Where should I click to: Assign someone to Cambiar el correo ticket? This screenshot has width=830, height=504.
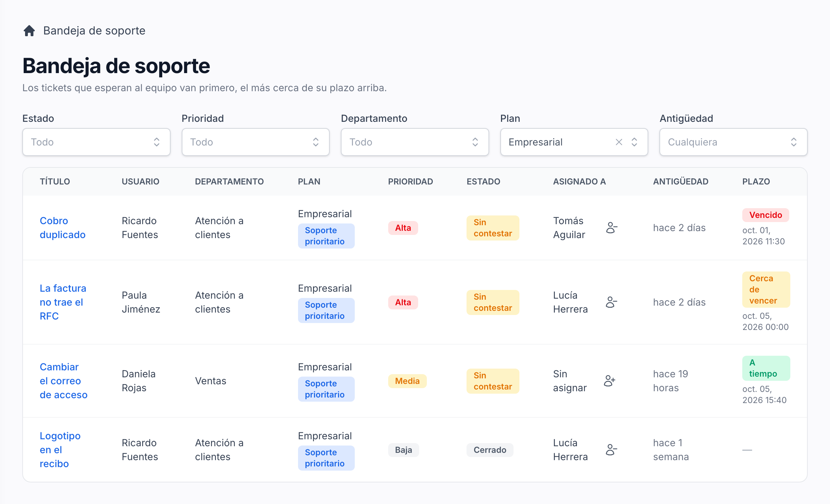tap(610, 381)
